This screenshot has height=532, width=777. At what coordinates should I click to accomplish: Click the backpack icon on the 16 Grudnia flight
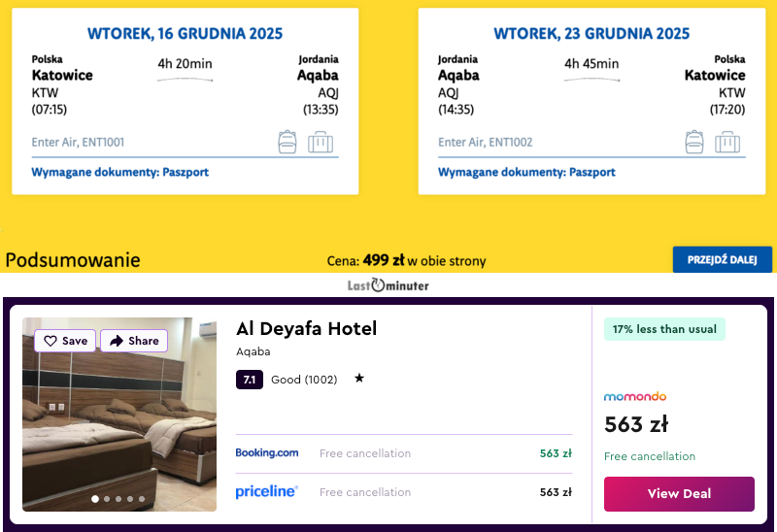(x=287, y=142)
